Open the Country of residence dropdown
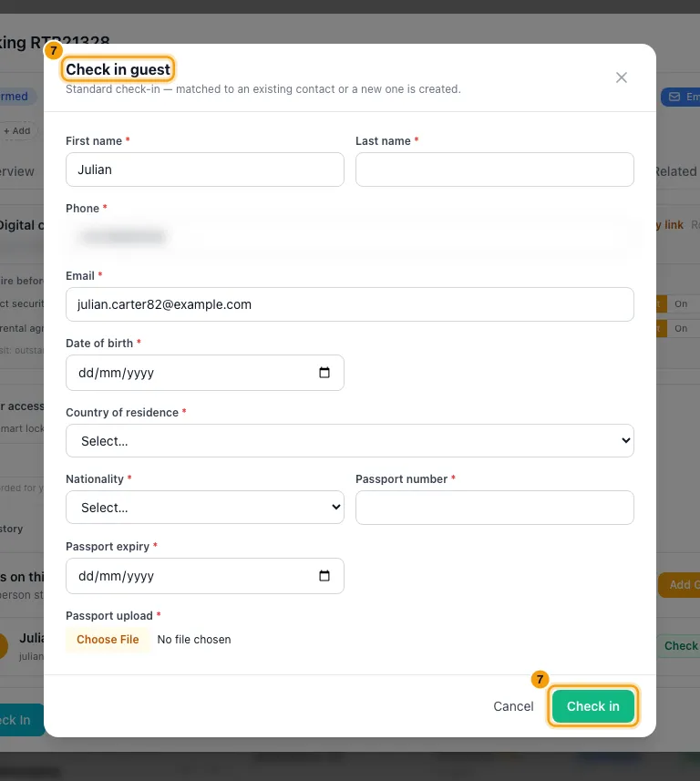The width and height of the screenshot is (700, 781). pyautogui.click(x=350, y=441)
